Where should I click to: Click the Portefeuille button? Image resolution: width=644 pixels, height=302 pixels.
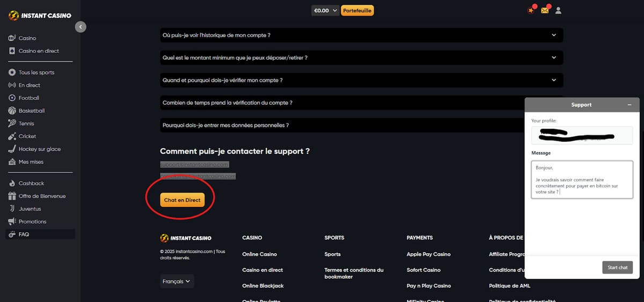tap(357, 10)
